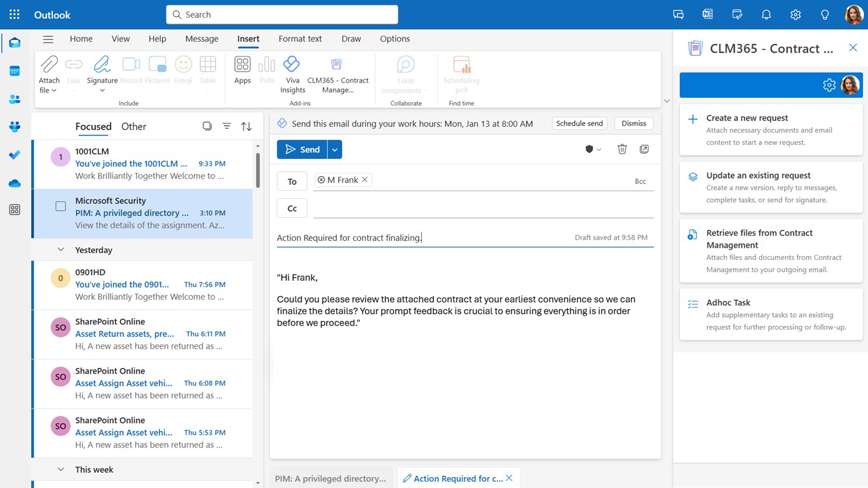Open the notifications bell
Screen dimensions: 868x488
click(x=766, y=15)
